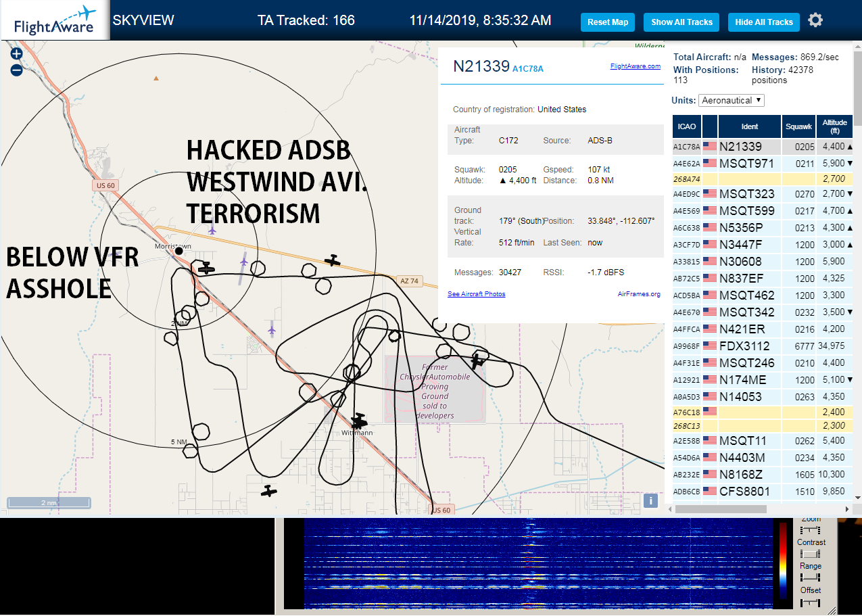This screenshot has height=616, width=862.
Task: Open the FlightAware.com link in the aircraft panel
Action: (635, 66)
